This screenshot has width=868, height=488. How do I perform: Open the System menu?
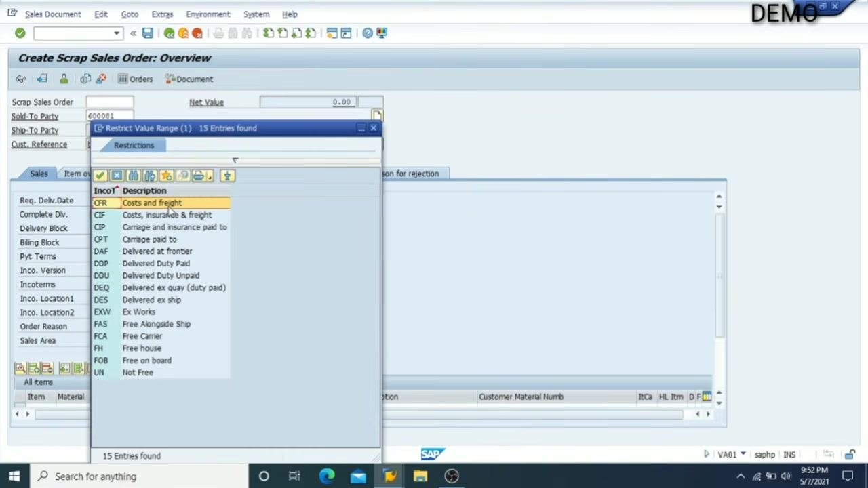pos(256,14)
